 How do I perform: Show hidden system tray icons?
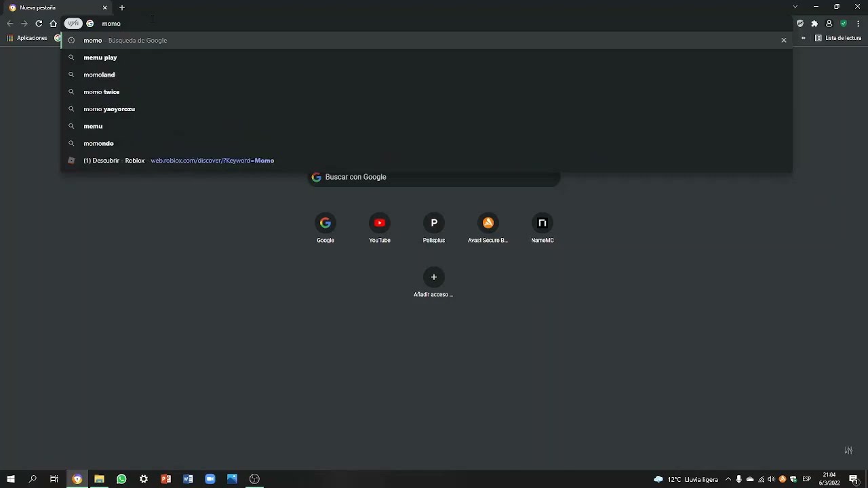coord(728,479)
